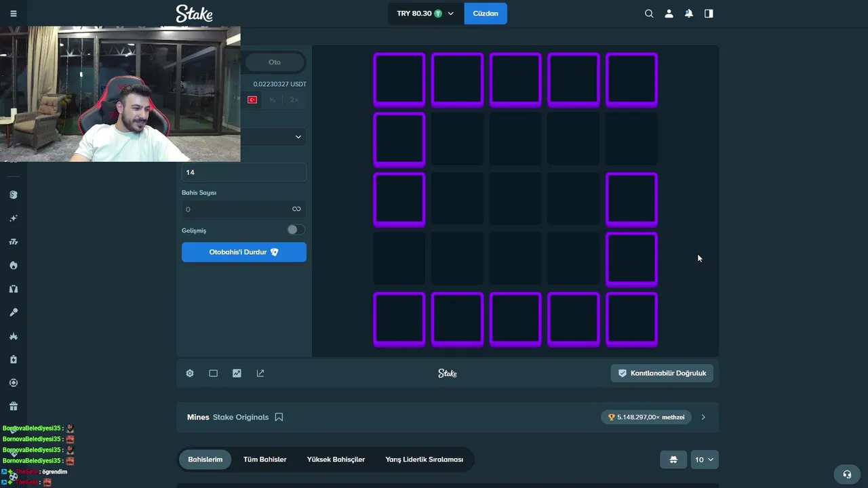Open the 10 rows per page dropdown
Screen dimensions: 868x488
click(x=705, y=460)
